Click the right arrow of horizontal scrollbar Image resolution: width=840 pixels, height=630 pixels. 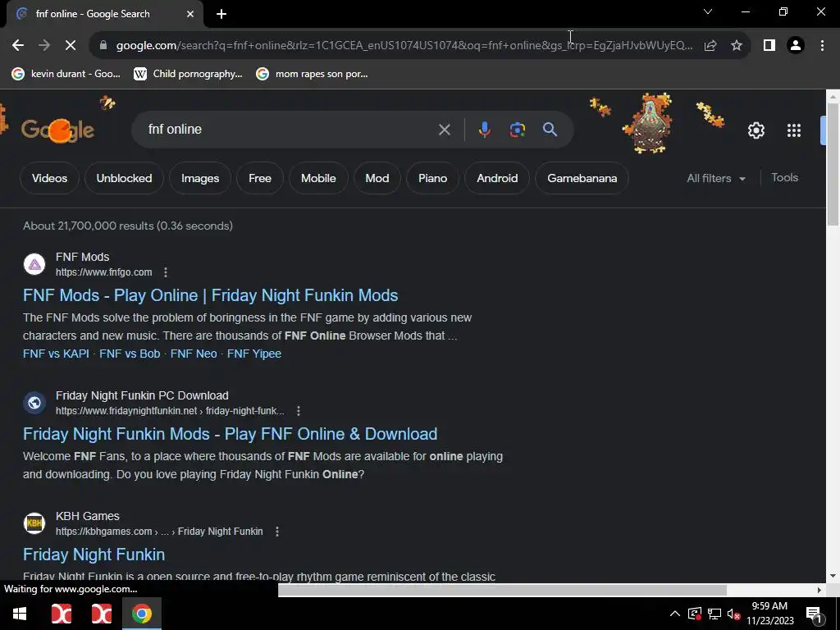pos(819,591)
